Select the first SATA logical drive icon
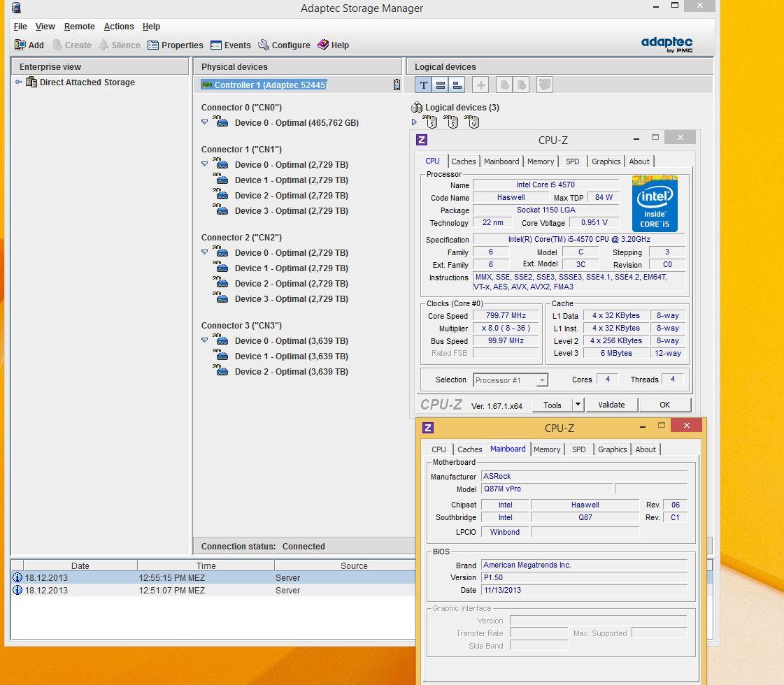This screenshot has width=784, height=685. pyautogui.click(x=429, y=122)
